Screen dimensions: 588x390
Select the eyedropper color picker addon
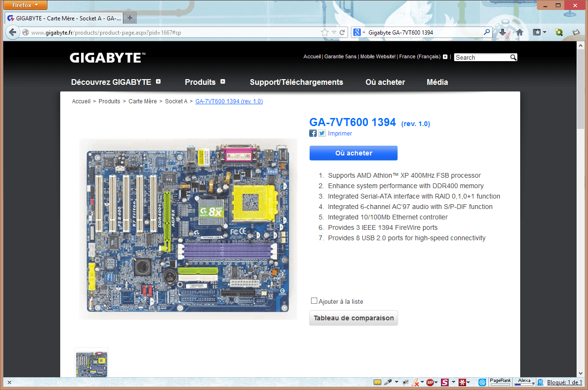[x=387, y=382]
